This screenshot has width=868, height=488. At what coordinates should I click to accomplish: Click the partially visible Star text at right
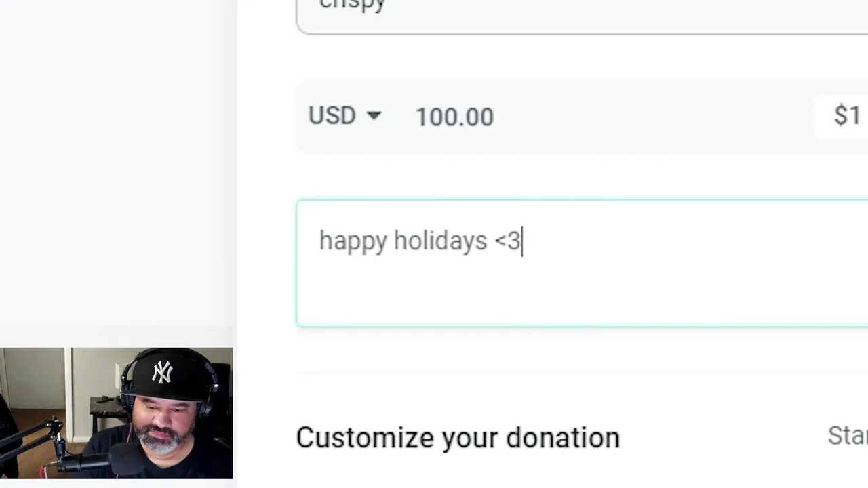tap(848, 435)
